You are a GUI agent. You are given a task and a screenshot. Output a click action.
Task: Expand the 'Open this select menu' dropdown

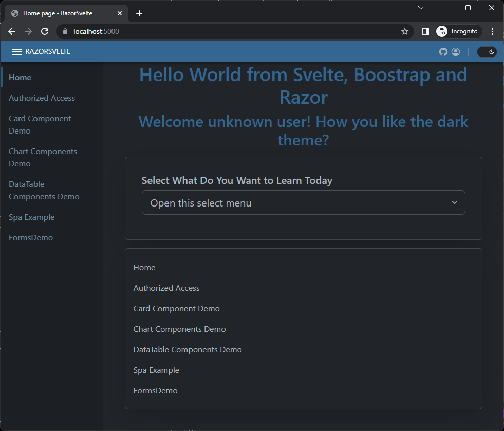(x=303, y=203)
